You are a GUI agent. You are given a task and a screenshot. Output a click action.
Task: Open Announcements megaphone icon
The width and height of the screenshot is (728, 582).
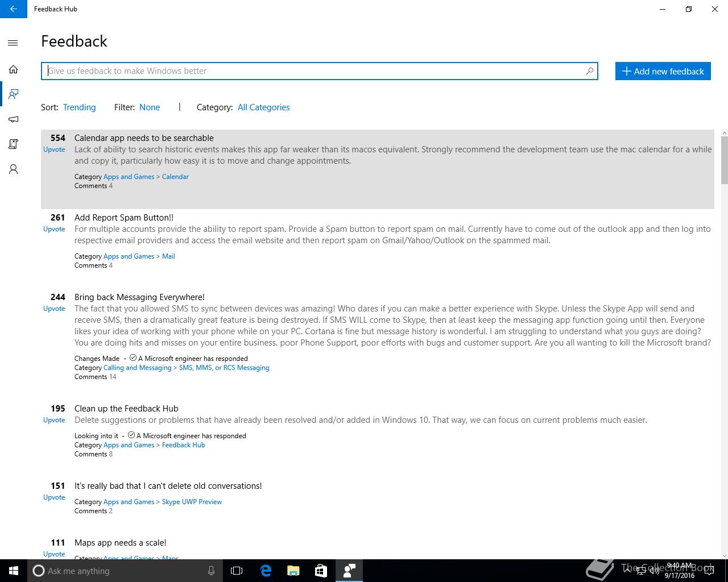(13, 119)
